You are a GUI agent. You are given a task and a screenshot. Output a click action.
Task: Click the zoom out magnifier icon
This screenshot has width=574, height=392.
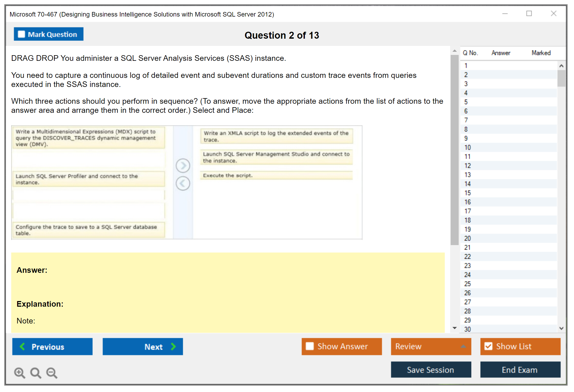(52, 373)
